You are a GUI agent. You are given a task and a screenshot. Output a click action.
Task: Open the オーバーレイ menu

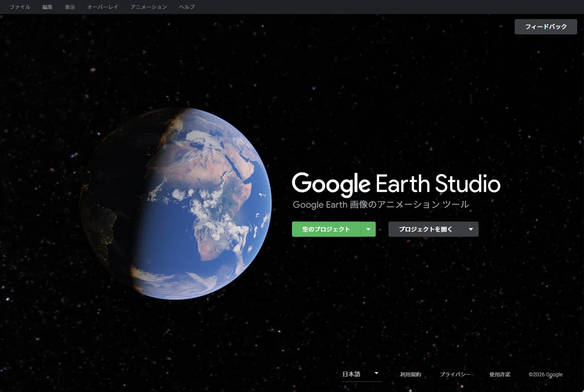tap(103, 7)
